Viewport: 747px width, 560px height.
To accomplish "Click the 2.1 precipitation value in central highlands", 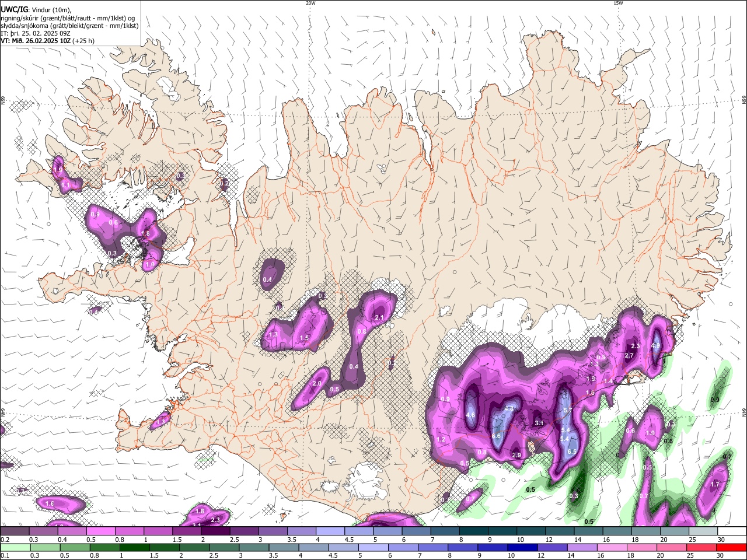I will pos(378,317).
